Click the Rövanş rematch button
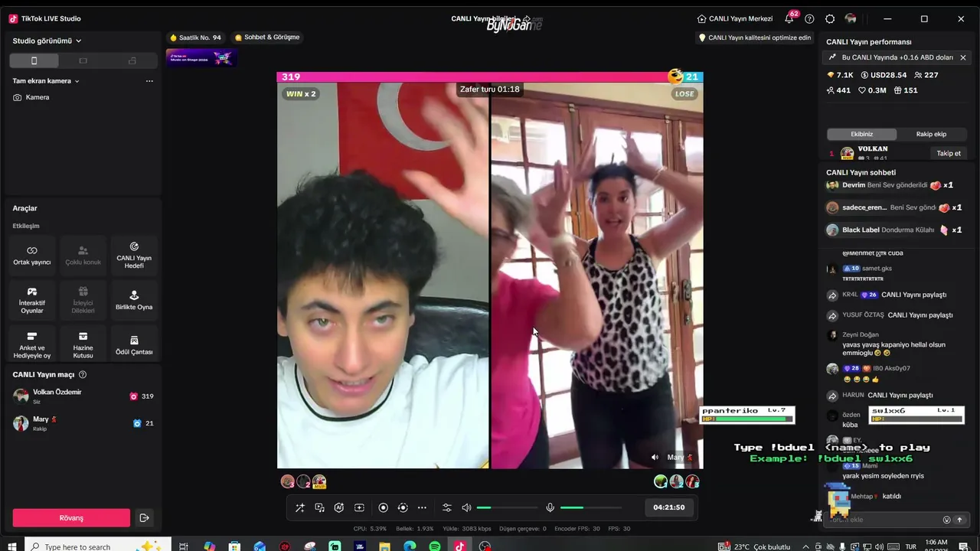 71,518
